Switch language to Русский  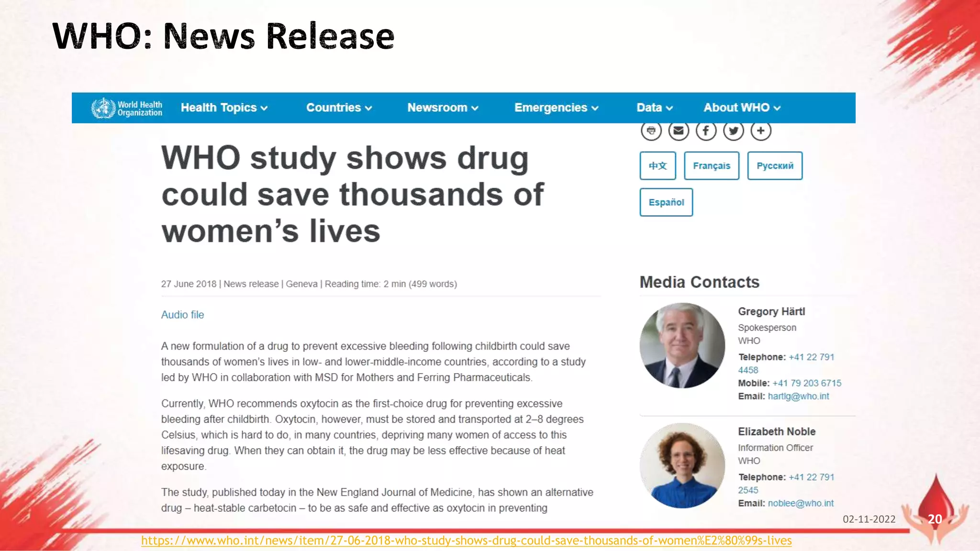coord(774,166)
